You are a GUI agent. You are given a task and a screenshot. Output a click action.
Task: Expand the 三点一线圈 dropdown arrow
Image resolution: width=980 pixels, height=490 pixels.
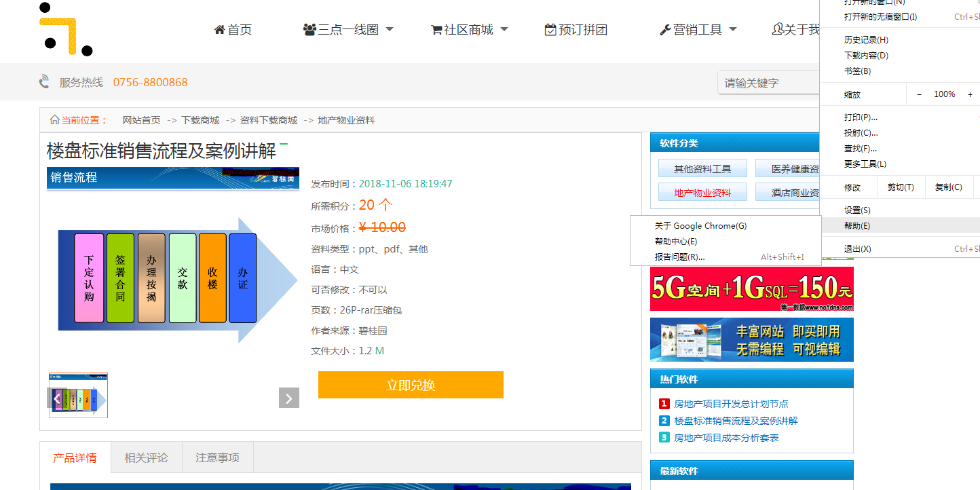[390, 30]
